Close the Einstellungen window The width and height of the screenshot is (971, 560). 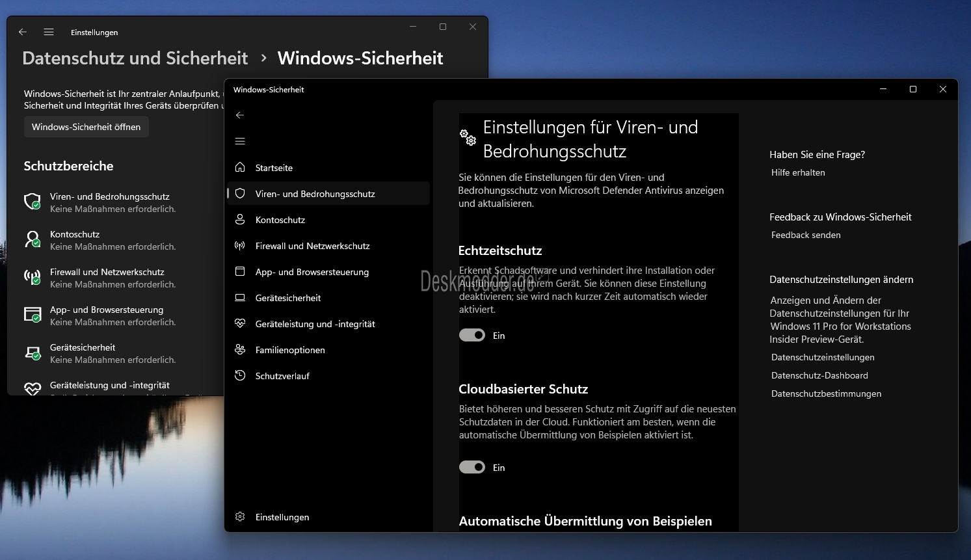473,27
